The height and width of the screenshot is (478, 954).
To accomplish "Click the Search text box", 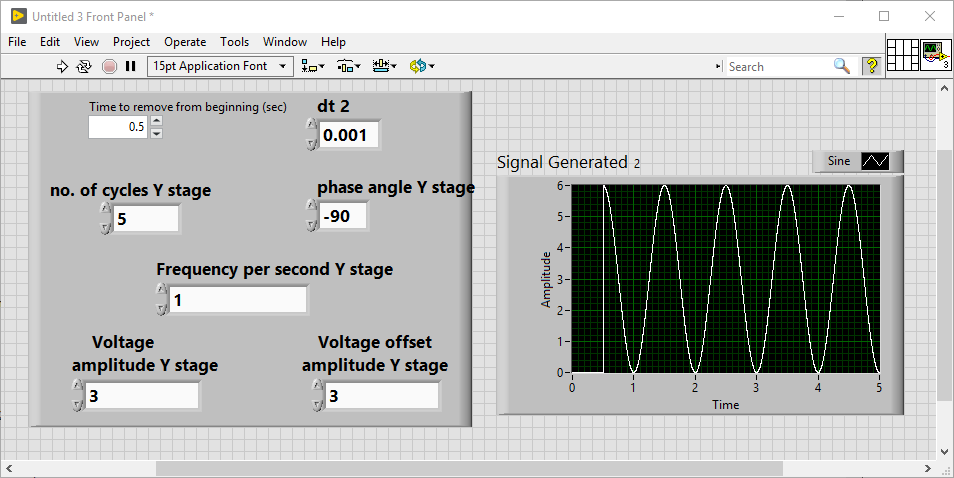I will pyautogui.click(x=779, y=67).
